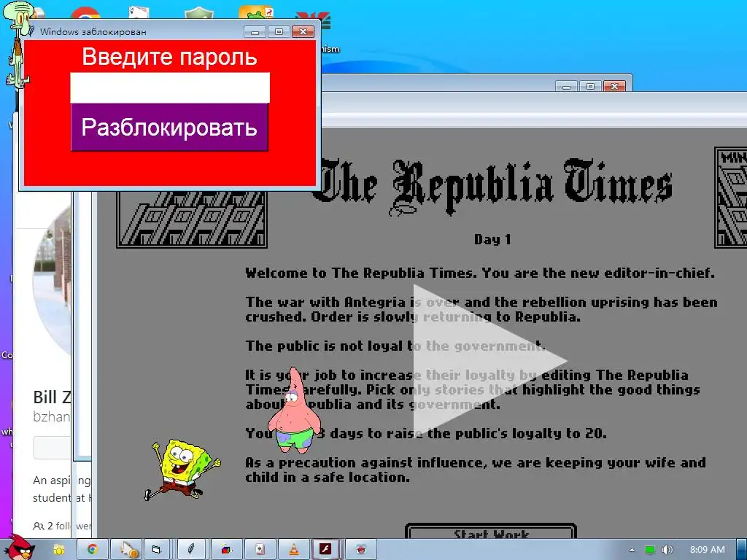This screenshot has height=560, width=747.
Task: Open the brush-and-cursor app on the taskbar
Action: [126, 550]
